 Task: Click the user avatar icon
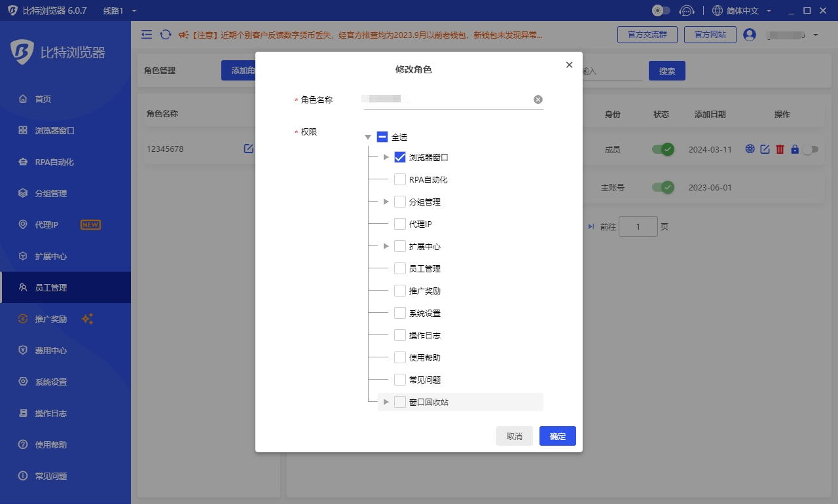coord(750,35)
